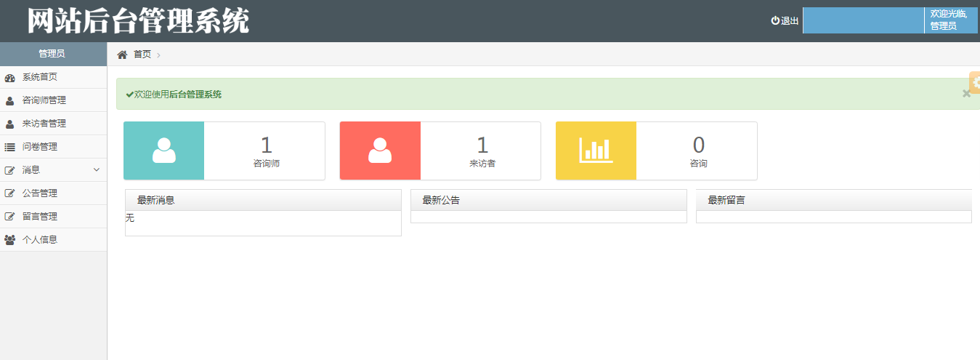The image size is (980, 360).
Task: Click the group icon beside 个人信息
Action: 10,240
